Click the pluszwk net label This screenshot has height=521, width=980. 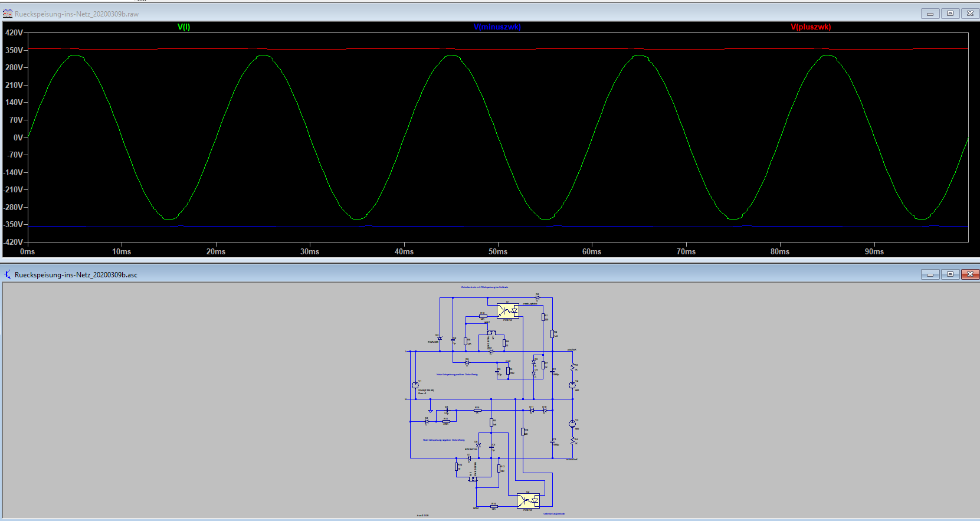[x=572, y=349]
